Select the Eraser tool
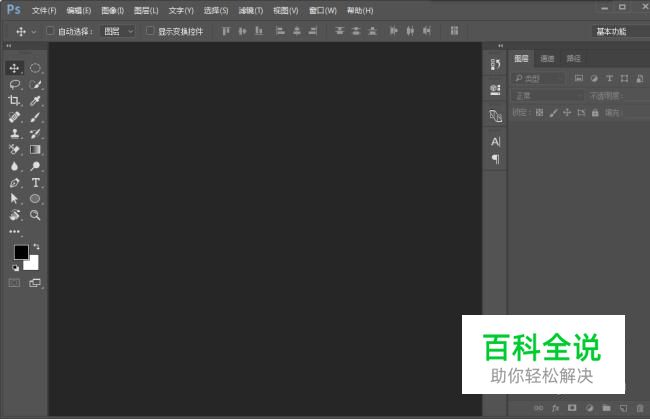This screenshot has width=650, height=419. click(14, 150)
